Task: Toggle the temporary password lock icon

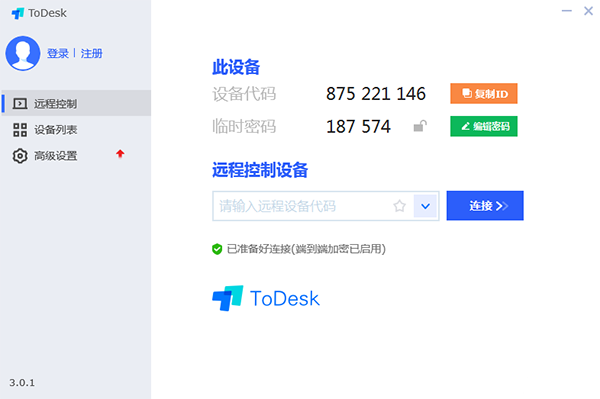Action: pos(420,126)
